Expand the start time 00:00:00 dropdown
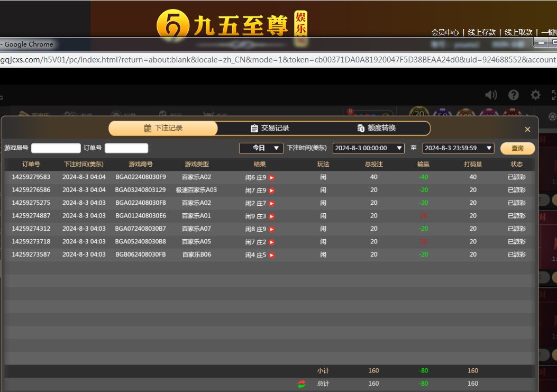 [x=369, y=148]
